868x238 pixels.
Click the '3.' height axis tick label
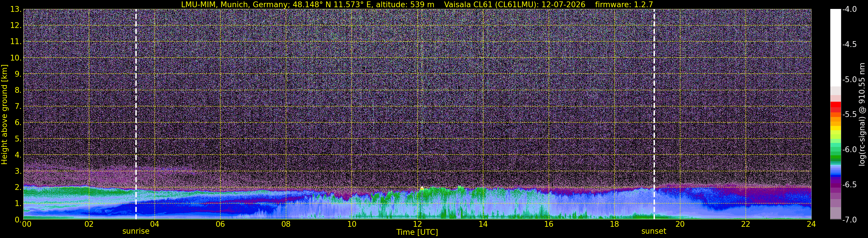point(18,171)
